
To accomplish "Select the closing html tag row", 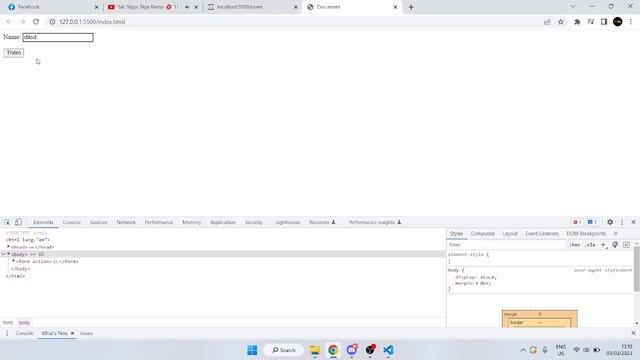I will coord(223,276).
